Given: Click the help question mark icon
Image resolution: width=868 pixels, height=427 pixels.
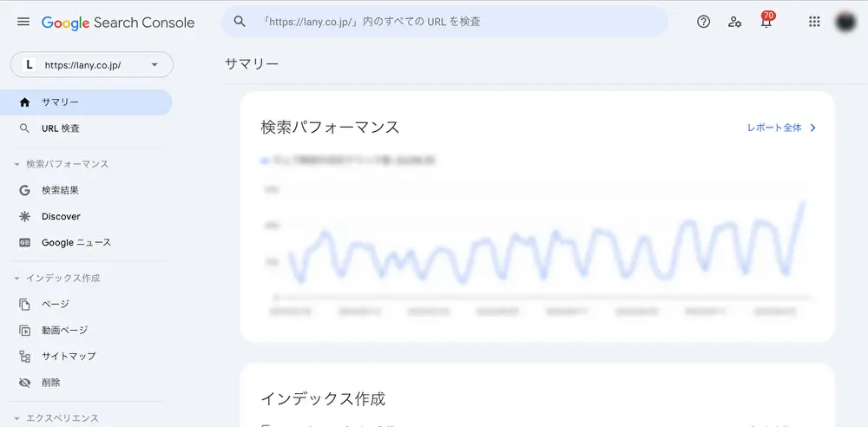Looking at the screenshot, I should click(x=704, y=22).
